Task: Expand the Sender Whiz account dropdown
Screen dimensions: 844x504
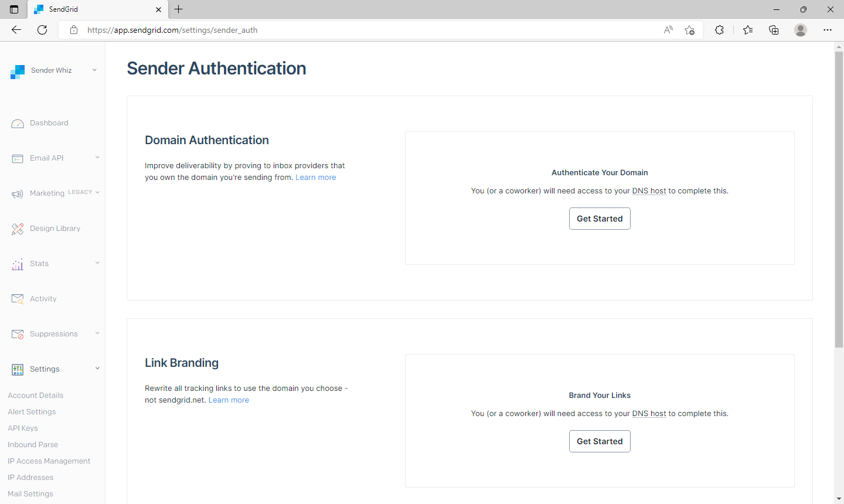Action: click(94, 70)
